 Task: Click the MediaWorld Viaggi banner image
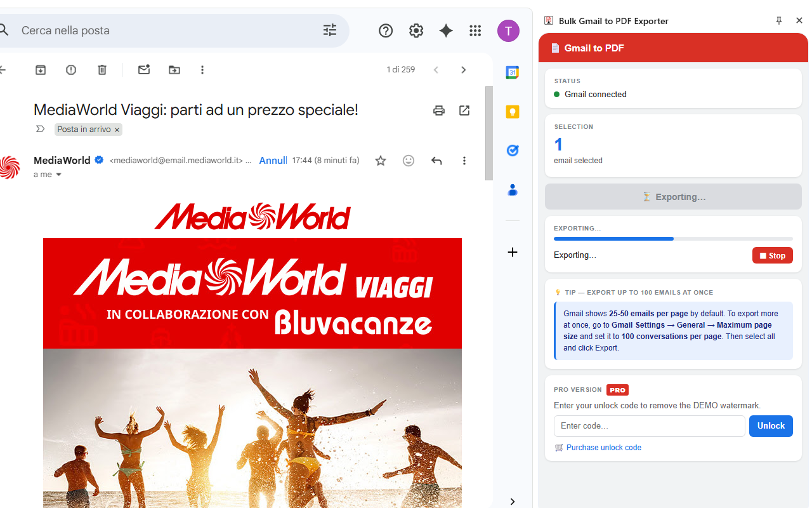coord(252,293)
